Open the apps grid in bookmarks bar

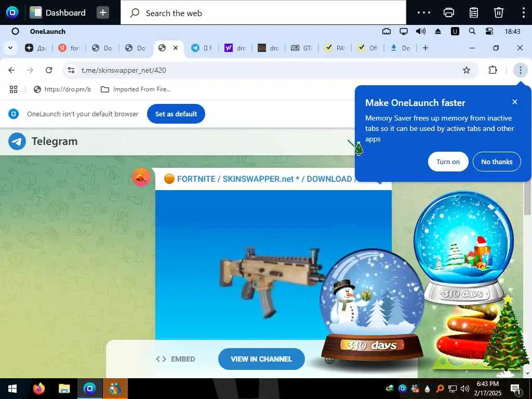(14, 89)
